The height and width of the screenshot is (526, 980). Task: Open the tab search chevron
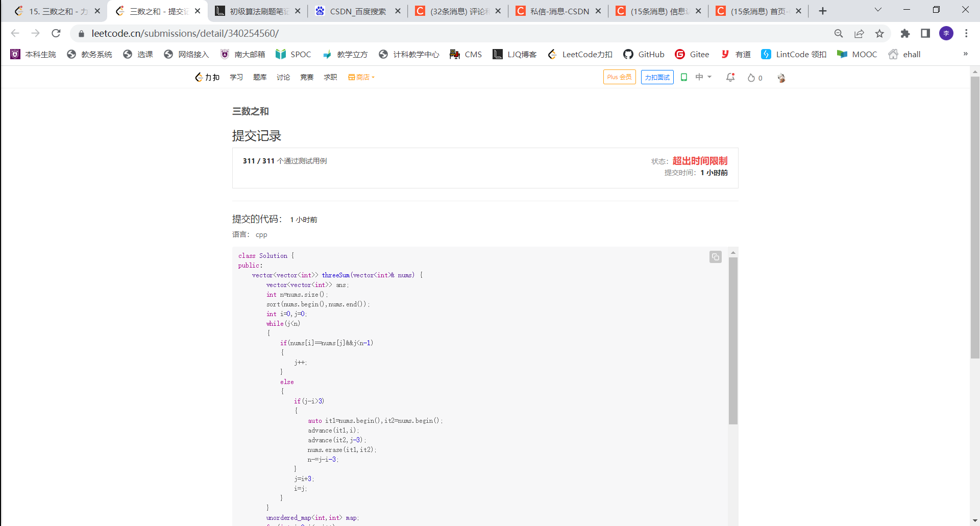pyautogui.click(x=878, y=10)
